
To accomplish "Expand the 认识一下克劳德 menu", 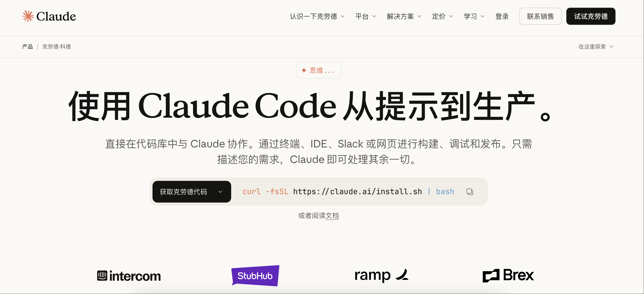I will click(317, 16).
